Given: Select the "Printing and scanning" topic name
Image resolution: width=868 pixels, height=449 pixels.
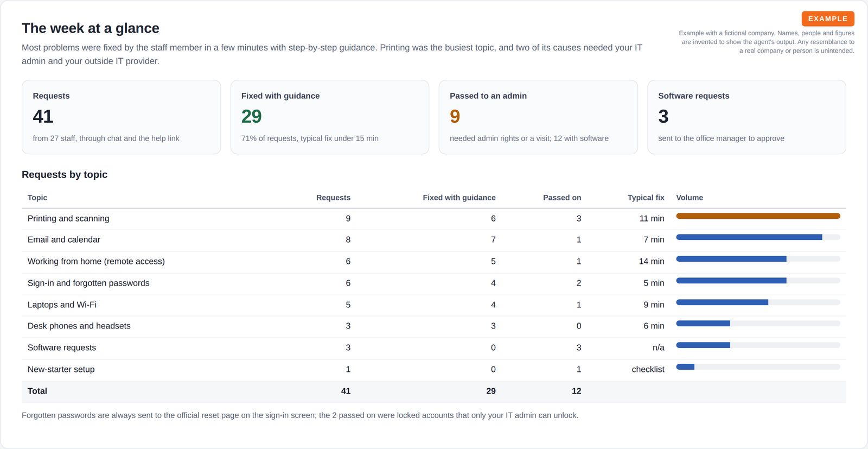Looking at the screenshot, I should tap(68, 218).
